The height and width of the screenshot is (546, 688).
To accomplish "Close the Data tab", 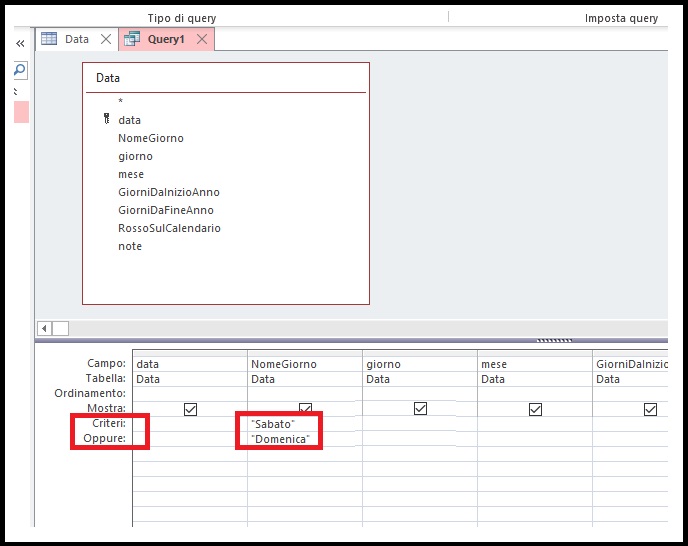I will pos(106,39).
